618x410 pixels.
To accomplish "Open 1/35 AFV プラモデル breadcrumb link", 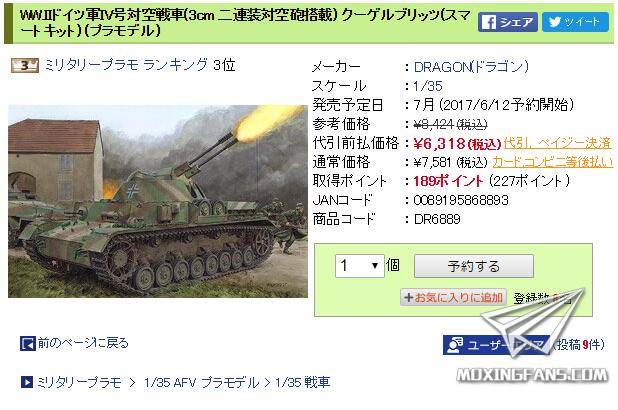I will (202, 382).
